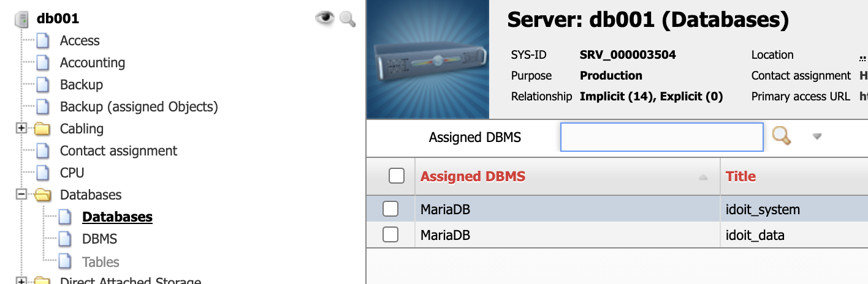Focus the Assigned DBMS search field
Image resolution: width=868 pixels, height=284 pixels.
(x=662, y=137)
